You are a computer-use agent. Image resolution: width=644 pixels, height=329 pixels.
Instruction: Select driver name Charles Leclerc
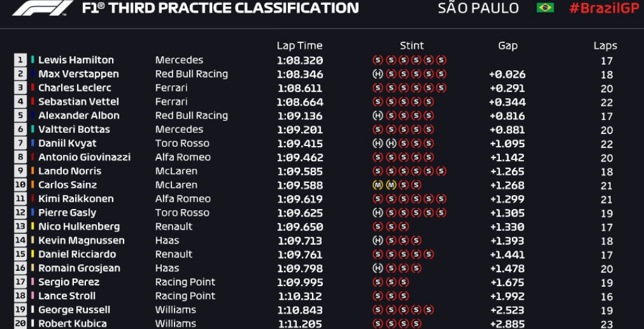(75, 88)
